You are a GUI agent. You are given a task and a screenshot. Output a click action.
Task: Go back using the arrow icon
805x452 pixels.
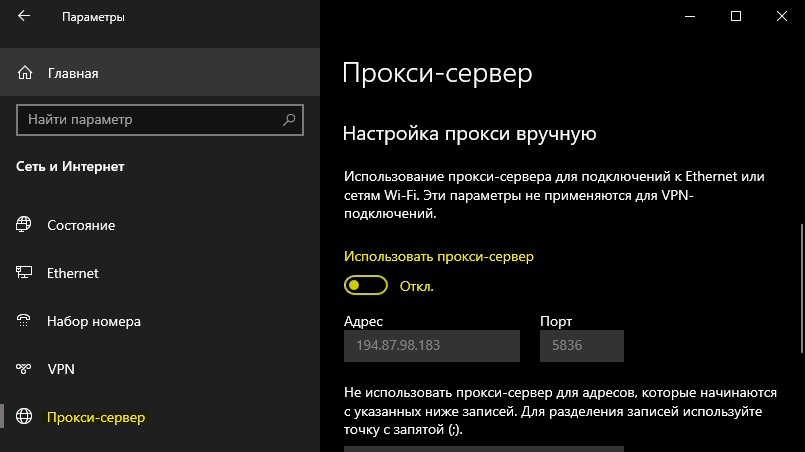pyautogui.click(x=24, y=16)
